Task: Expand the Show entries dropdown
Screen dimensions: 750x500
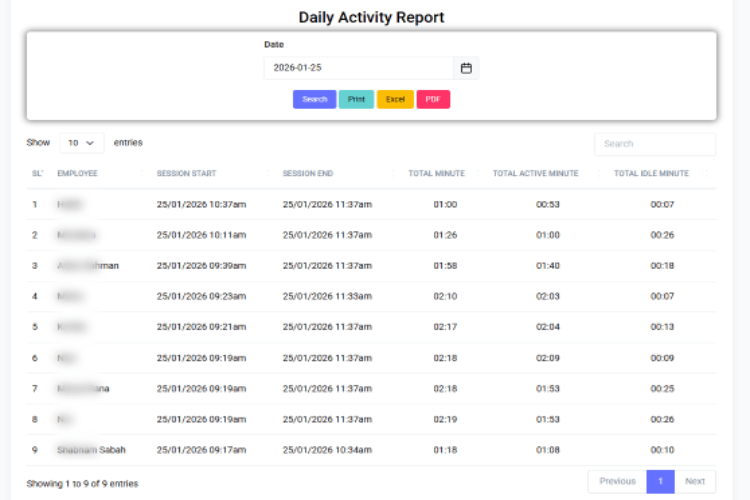Action: pyautogui.click(x=81, y=143)
